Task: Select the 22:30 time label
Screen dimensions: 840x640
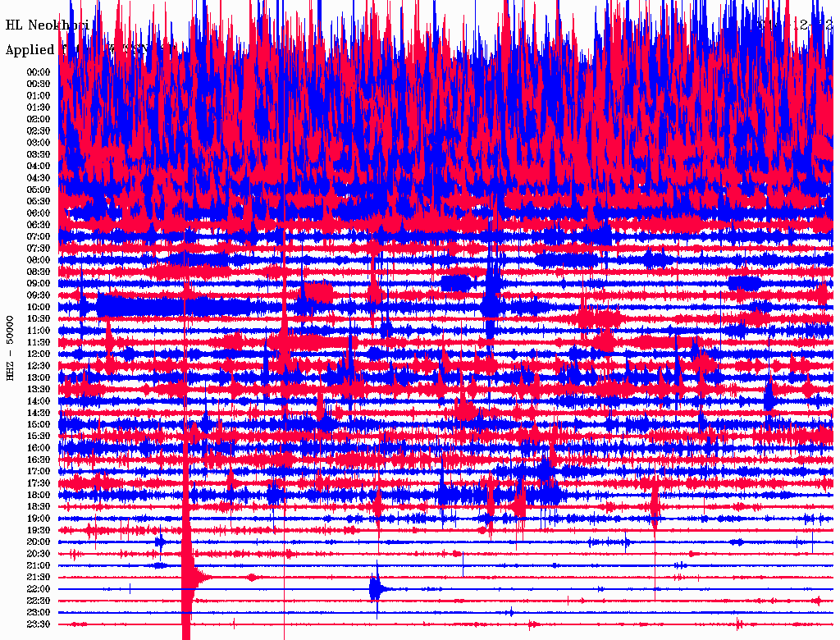Action: (x=39, y=601)
